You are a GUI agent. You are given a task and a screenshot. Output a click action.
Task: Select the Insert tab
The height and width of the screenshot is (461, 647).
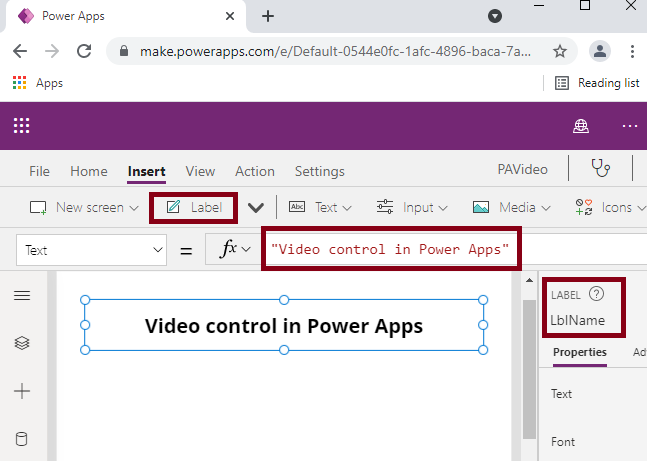(146, 171)
